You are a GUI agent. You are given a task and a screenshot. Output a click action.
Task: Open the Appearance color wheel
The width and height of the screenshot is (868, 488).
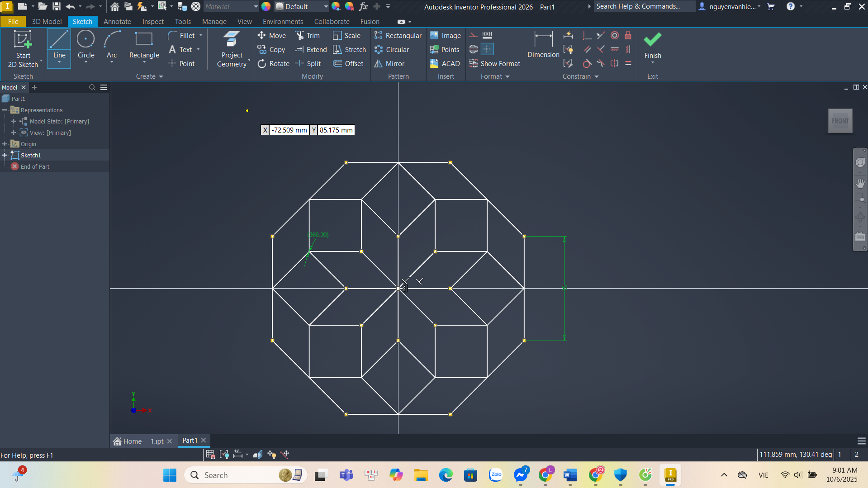pyautogui.click(x=266, y=6)
